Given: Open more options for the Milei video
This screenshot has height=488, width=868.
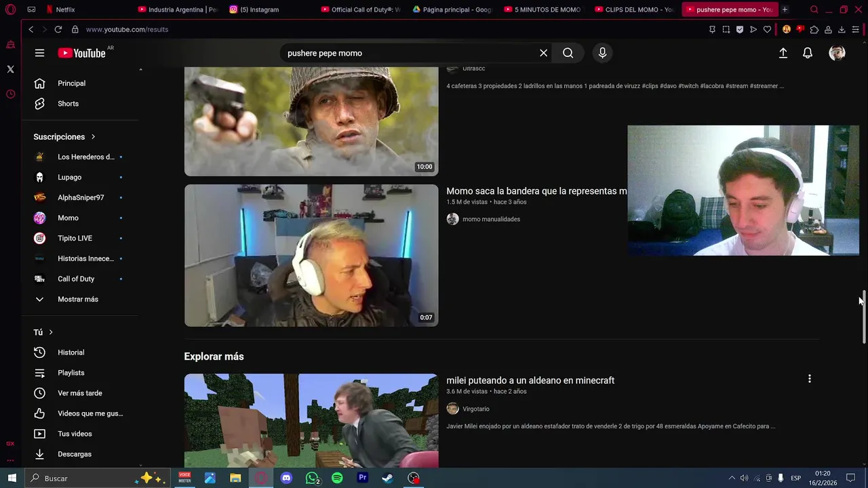Looking at the screenshot, I should pyautogui.click(x=809, y=379).
